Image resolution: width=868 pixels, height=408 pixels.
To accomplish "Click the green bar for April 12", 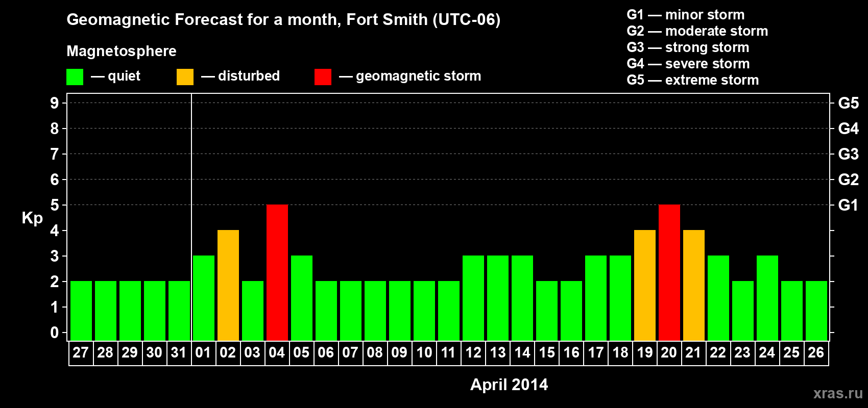I will click(473, 298).
